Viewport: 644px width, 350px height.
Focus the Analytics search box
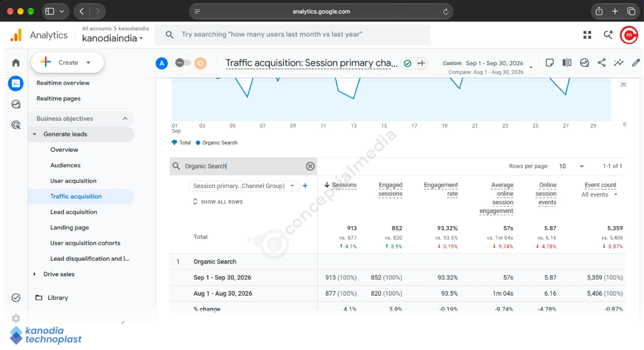[292, 35]
